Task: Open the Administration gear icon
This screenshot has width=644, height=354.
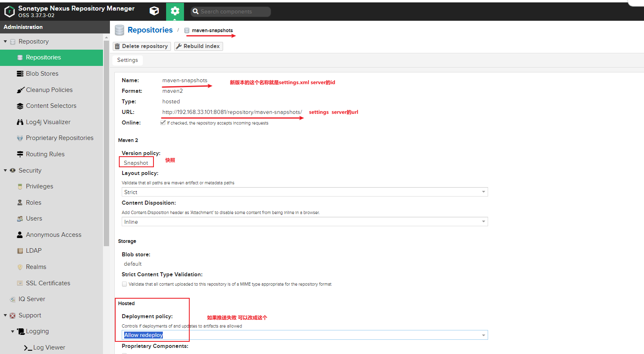Action: (175, 11)
